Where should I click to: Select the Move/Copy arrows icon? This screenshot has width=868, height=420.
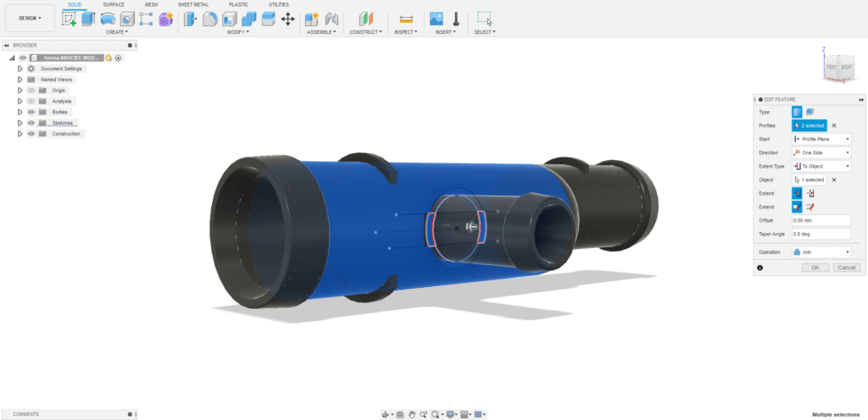click(287, 19)
